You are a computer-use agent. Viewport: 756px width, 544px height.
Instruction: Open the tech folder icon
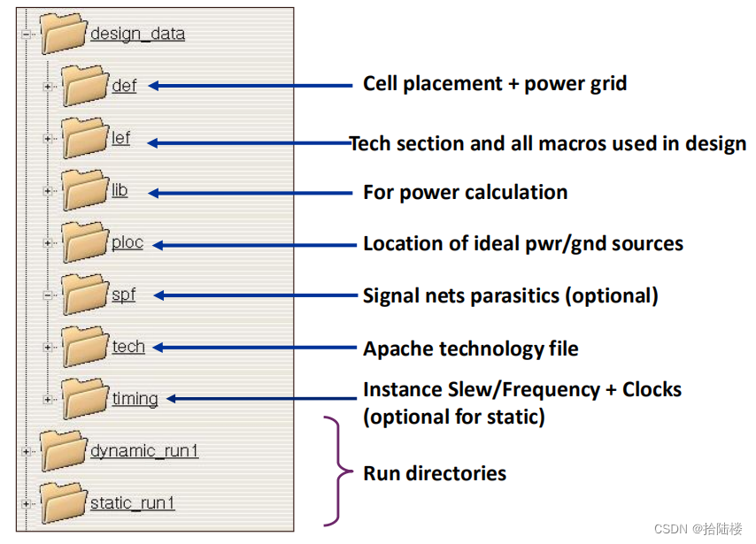click(x=84, y=344)
